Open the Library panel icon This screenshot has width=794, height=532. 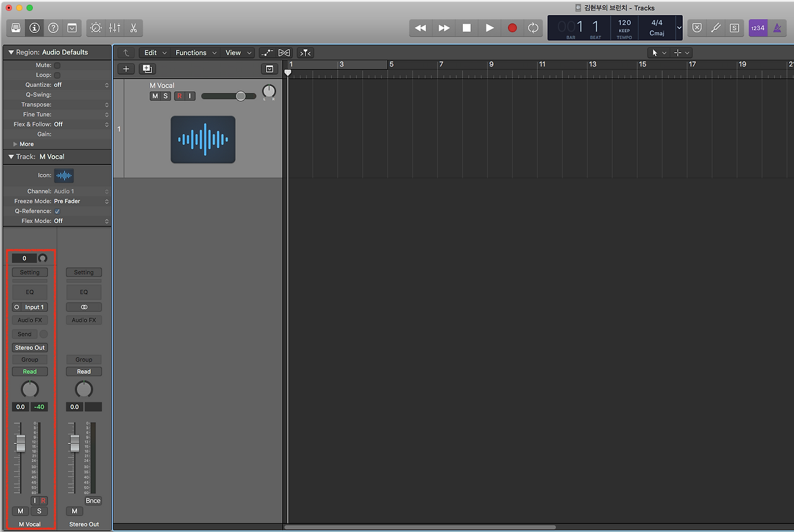coord(16,28)
